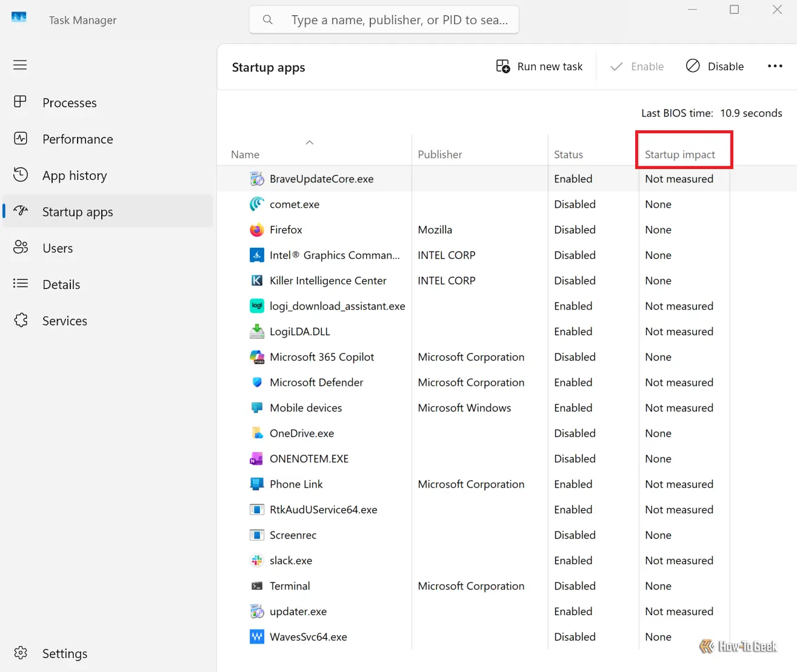The image size is (797, 672).
Task: Open the Services page
Action: click(108, 321)
